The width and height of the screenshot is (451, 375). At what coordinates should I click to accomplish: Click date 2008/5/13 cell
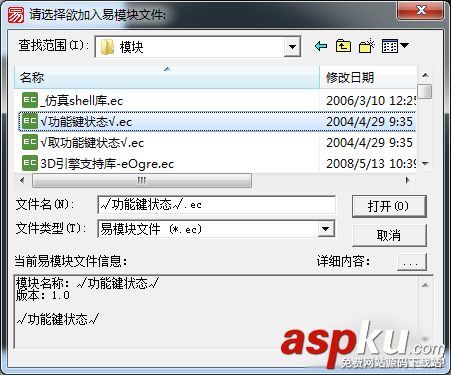(371, 163)
